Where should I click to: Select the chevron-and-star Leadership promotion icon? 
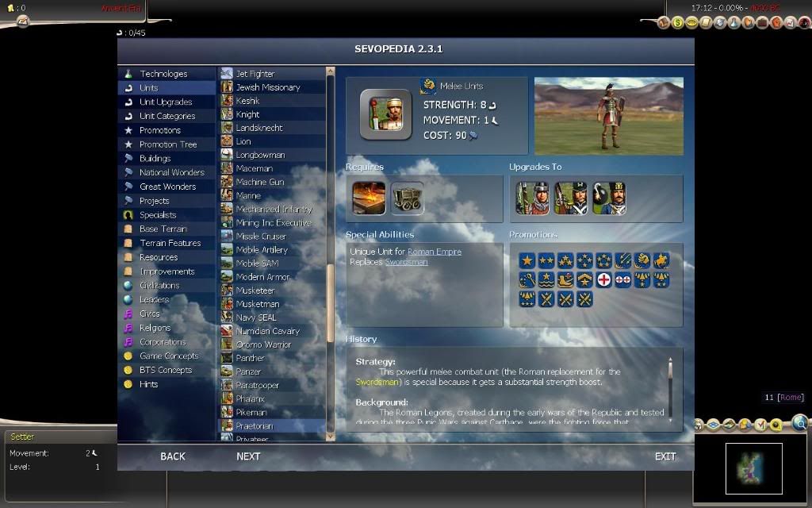tap(584, 279)
